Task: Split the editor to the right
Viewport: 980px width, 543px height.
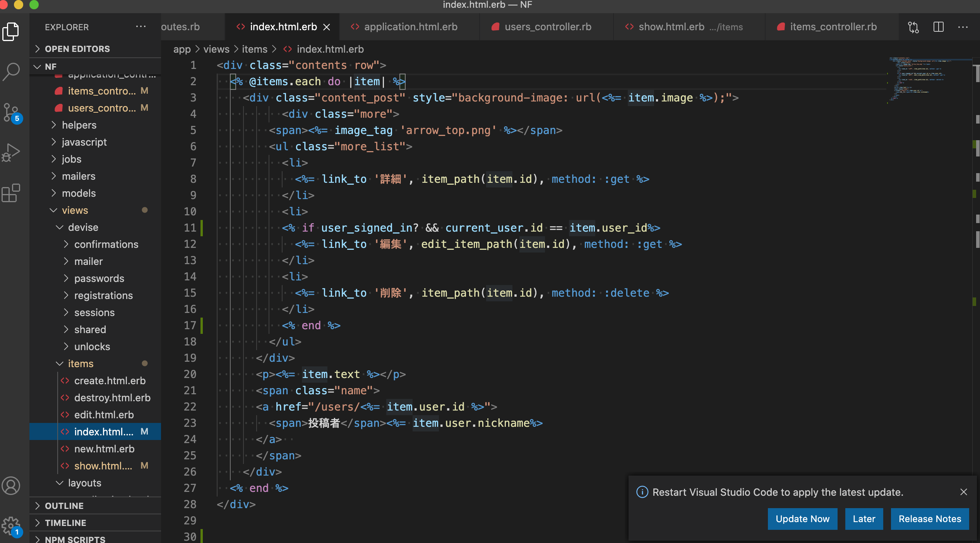Action: click(x=939, y=27)
